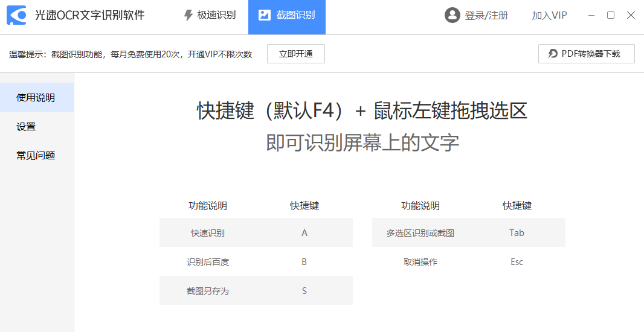Click the right table's 快捷键 header

517,205
